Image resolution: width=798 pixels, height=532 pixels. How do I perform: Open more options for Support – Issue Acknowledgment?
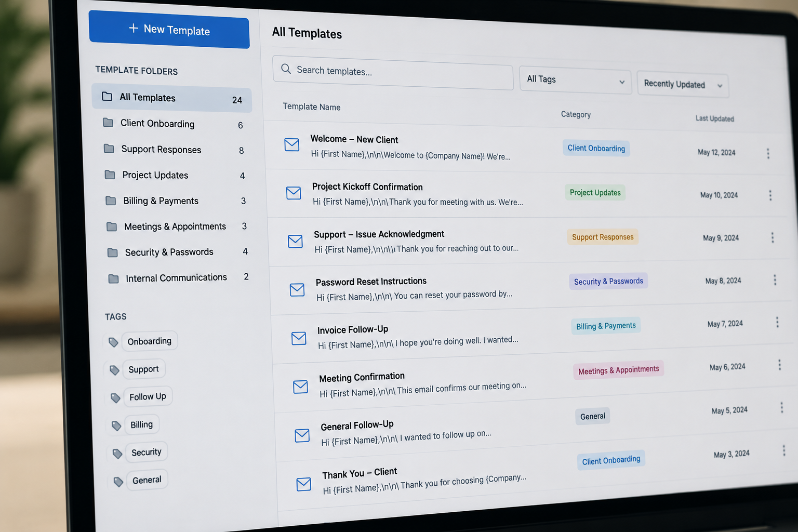tap(773, 237)
